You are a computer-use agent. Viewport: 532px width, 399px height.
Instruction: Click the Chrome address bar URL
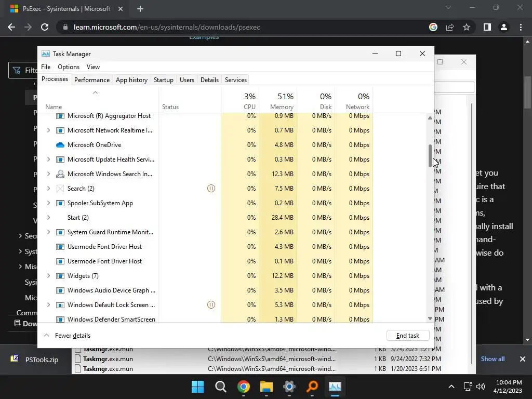(167, 27)
